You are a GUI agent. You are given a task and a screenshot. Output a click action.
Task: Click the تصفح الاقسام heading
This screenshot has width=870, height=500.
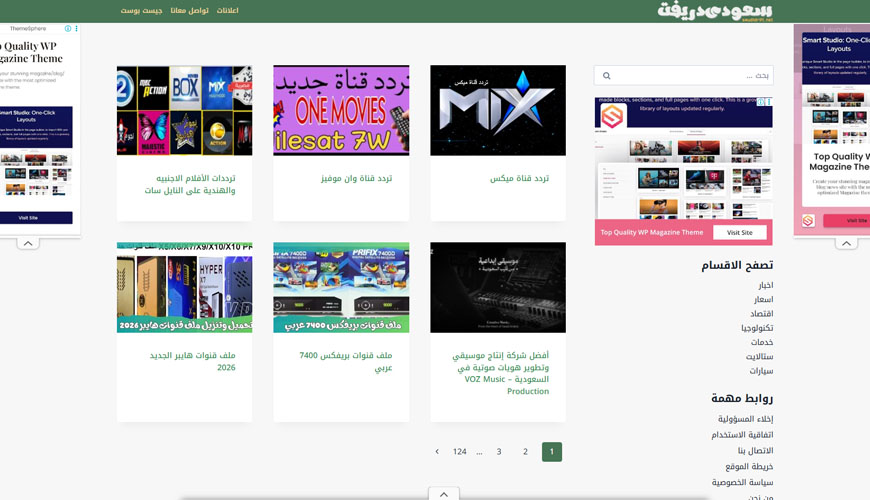click(737, 265)
